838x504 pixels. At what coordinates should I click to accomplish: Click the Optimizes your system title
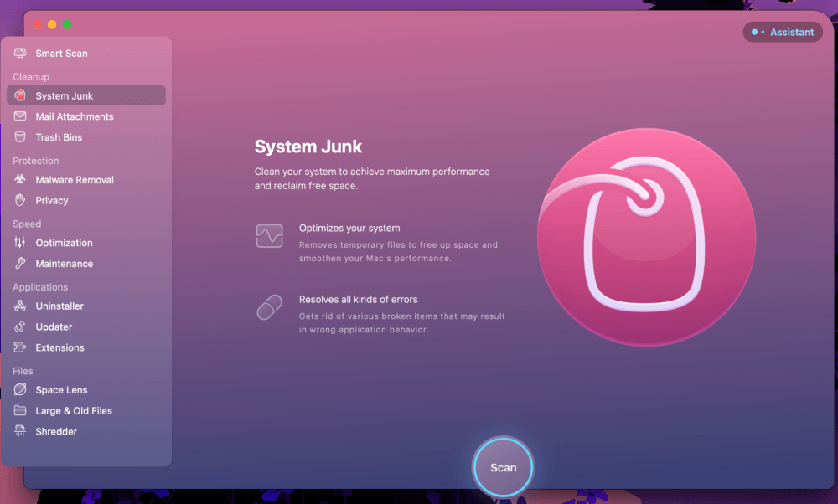coord(349,228)
